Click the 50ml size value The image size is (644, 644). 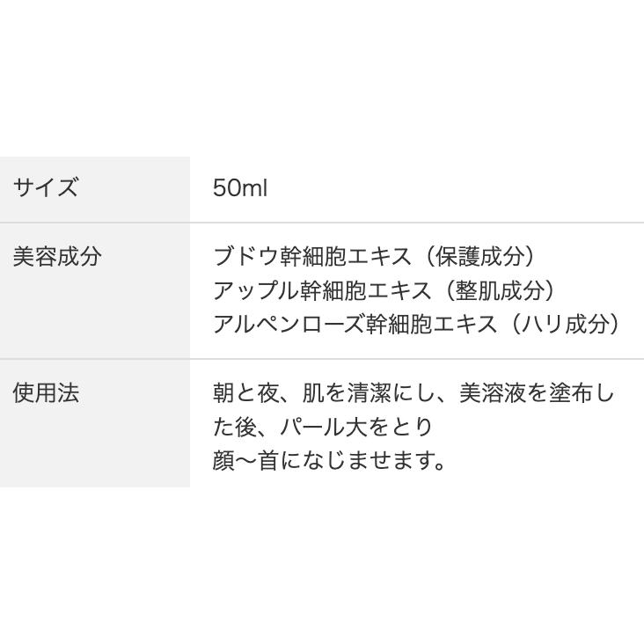pos(239,187)
